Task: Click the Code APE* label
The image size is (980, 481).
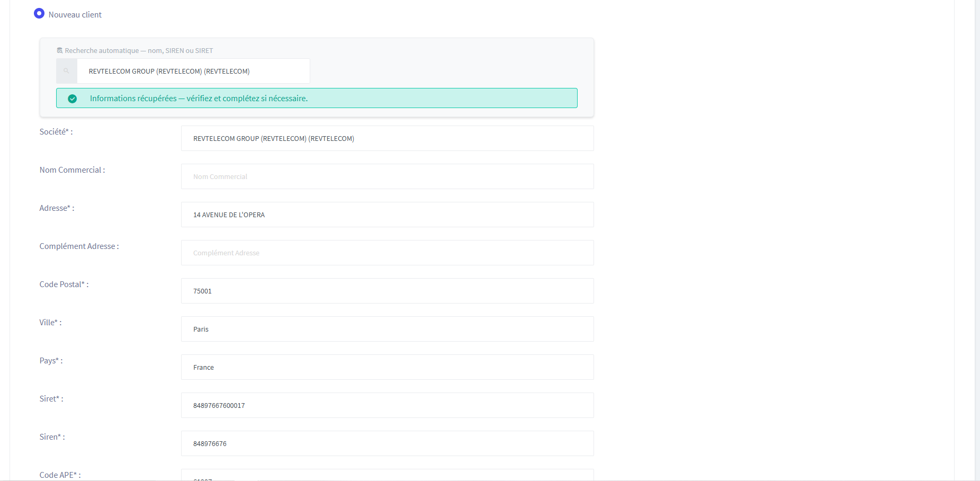Action: (60, 475)
